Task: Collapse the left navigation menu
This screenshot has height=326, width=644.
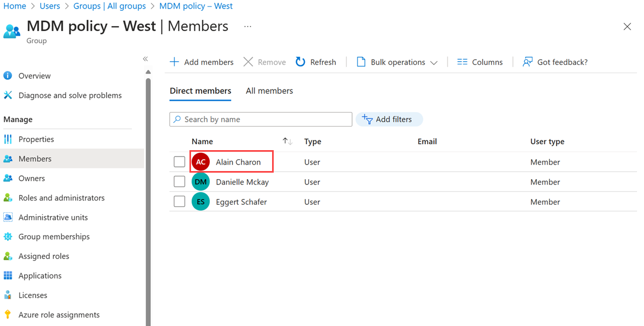Action: (x=145, y=59)
